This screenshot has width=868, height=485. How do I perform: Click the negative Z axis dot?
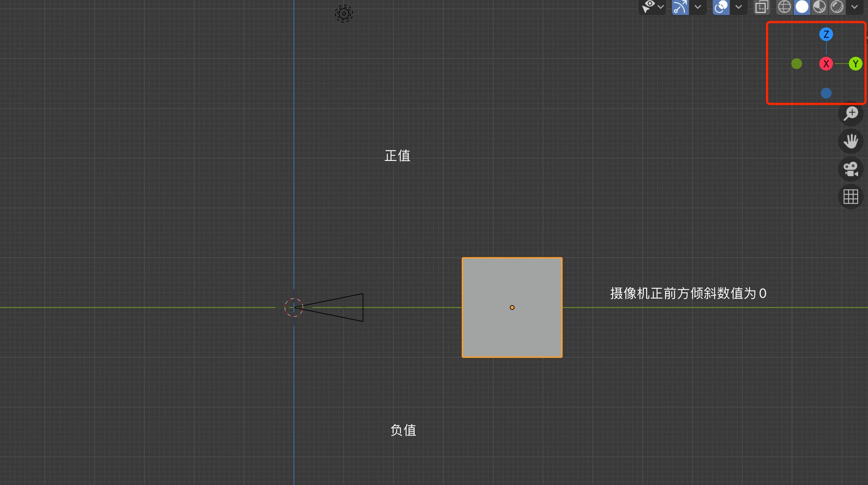click(826, 93)
